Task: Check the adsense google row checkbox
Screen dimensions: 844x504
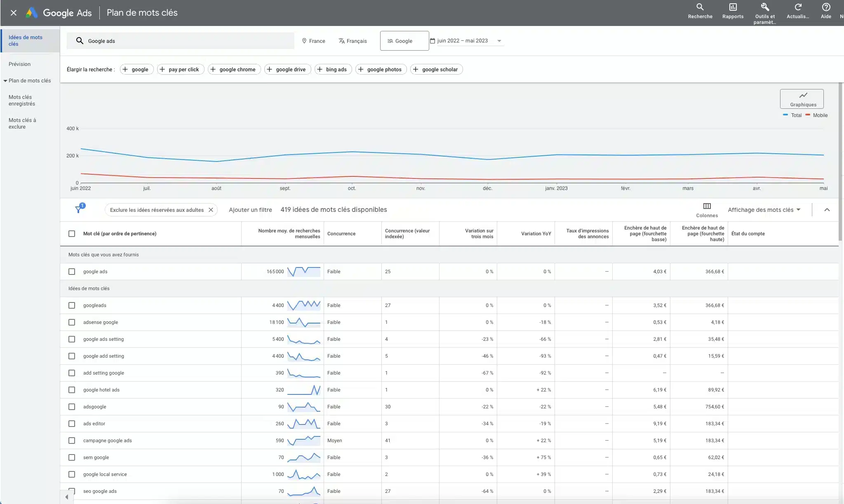Action: coord(72,322)
